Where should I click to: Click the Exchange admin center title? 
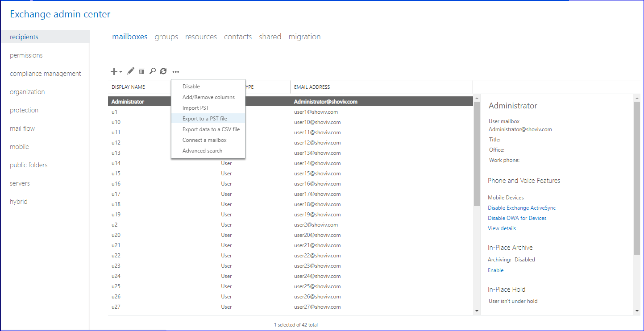(60, 14)
